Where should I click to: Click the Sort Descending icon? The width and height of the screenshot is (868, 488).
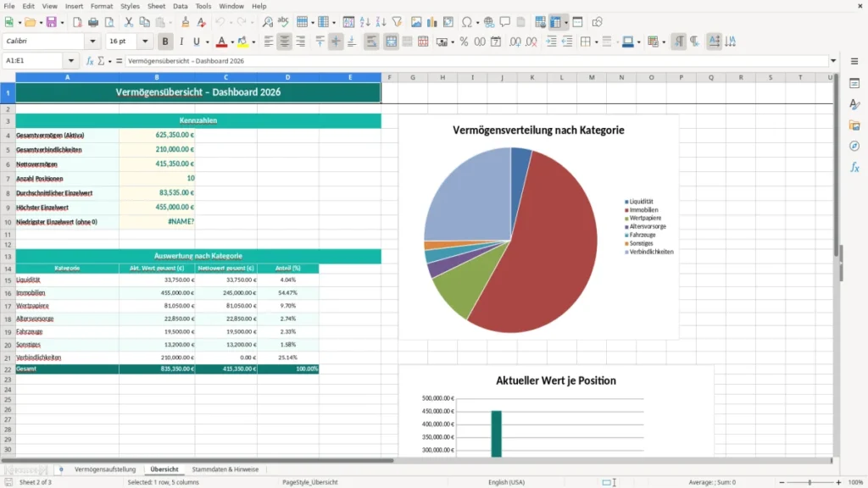(x=381, y=22)
